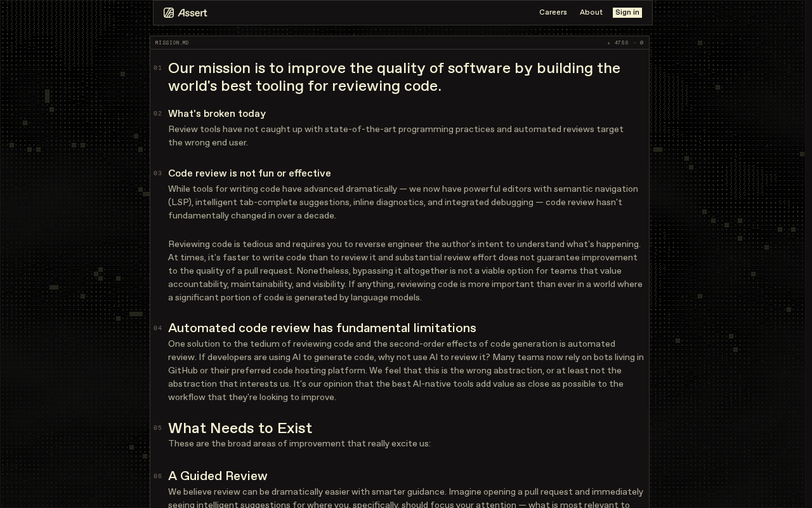Select line number 04 in gutter
The image size is (812, 508).
pyautogui.click(x=158, y=328)
